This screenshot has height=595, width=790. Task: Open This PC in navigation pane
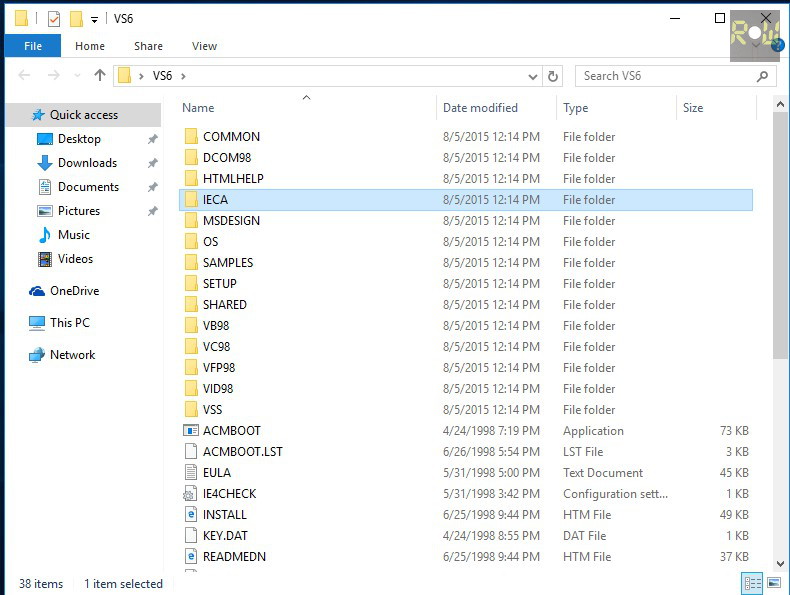tap(59, 322)
